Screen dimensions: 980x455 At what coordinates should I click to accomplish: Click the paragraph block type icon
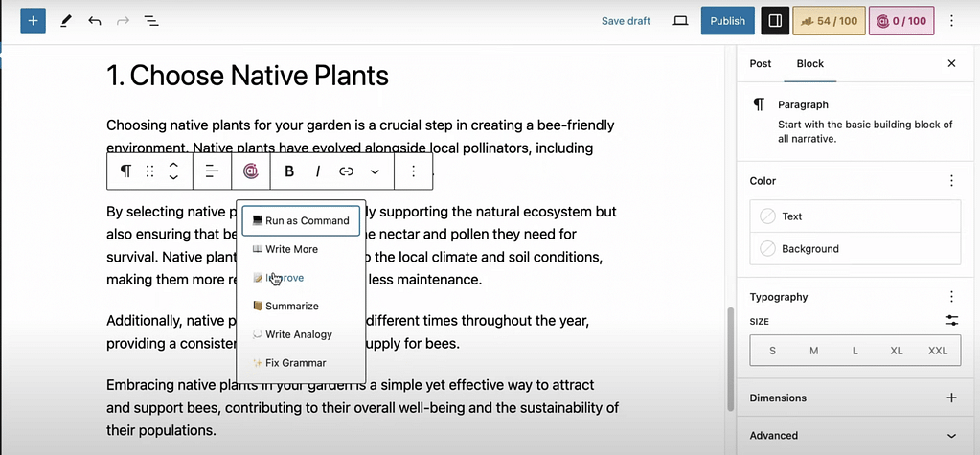click(x=125, y=171)
